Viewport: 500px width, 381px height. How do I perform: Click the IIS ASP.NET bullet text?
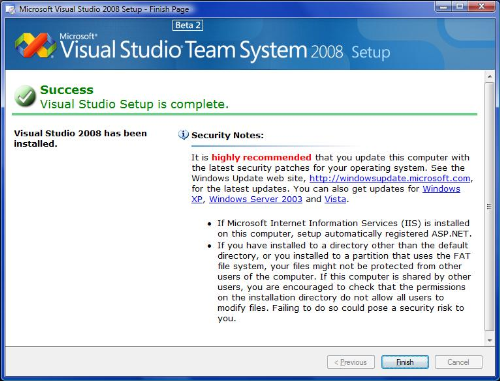[x=344, y=228]
